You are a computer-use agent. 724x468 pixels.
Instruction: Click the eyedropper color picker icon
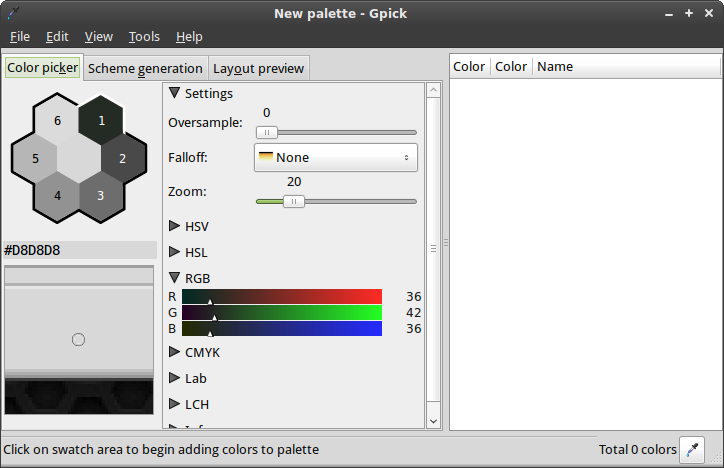coord(691,449)
